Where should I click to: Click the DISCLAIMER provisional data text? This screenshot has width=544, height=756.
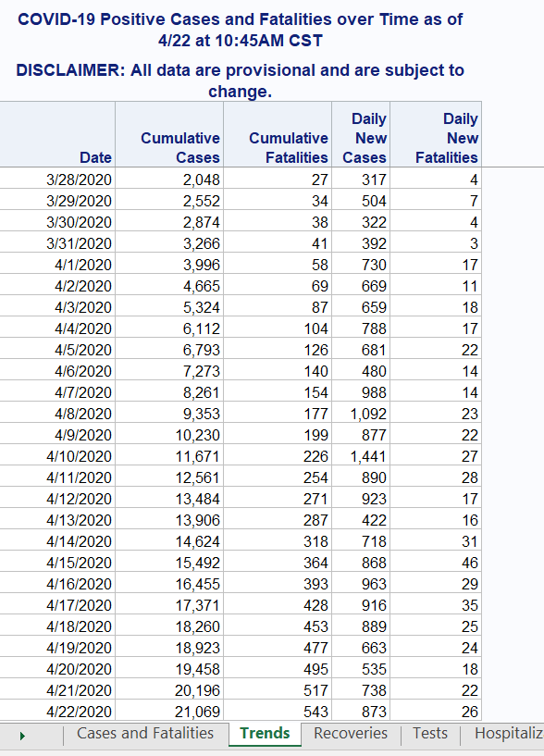(241, 81)
